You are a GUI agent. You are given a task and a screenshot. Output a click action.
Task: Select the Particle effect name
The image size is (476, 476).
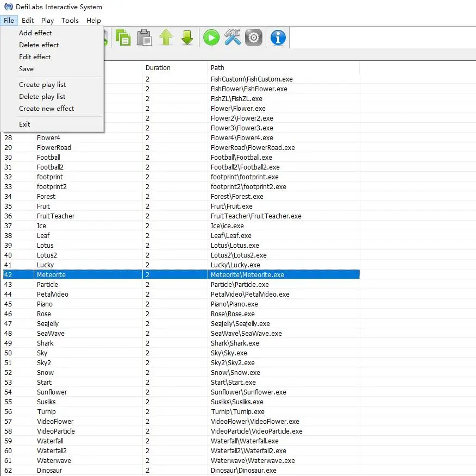click(x=47, y=284)
